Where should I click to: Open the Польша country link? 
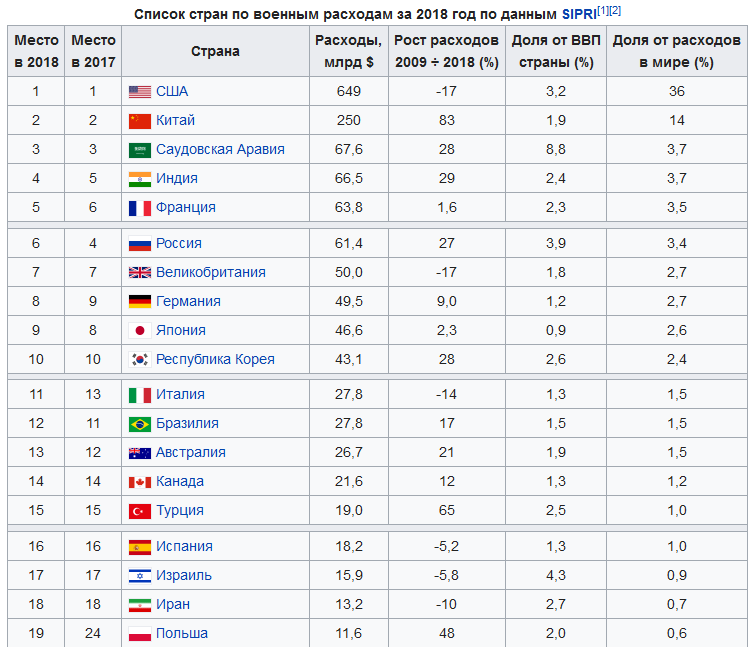pyautogui.click(x=182, y=633)
